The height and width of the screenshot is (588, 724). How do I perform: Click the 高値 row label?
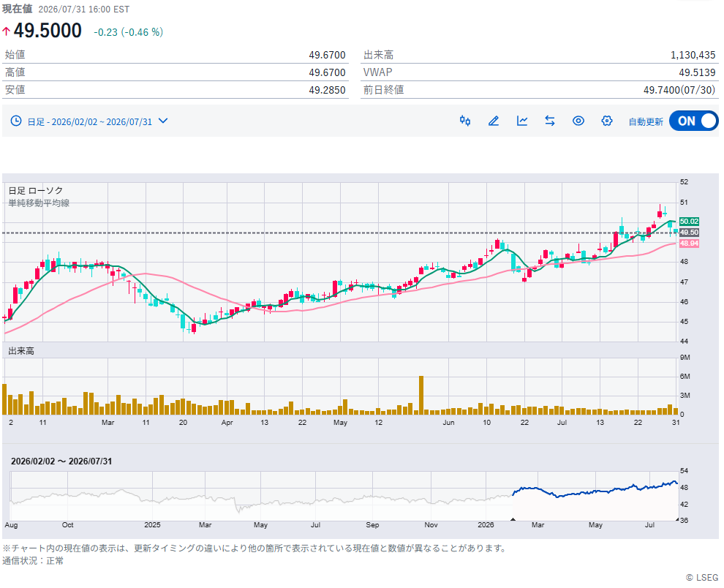point(15,72)
